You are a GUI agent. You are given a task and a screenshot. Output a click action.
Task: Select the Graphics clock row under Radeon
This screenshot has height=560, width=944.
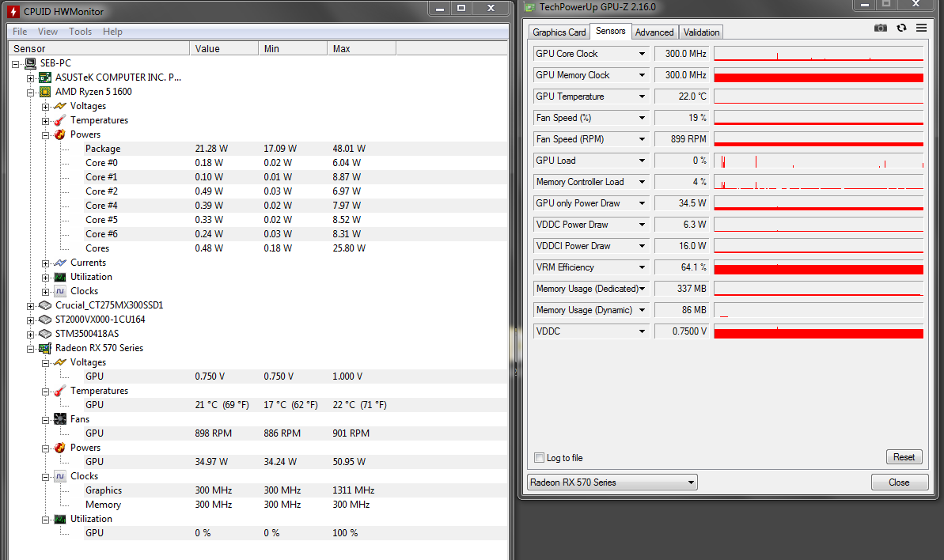tap(295, 490)
